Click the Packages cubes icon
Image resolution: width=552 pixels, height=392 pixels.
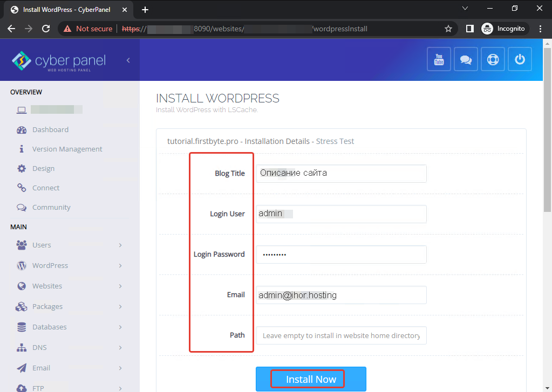(x=22, y=306)
